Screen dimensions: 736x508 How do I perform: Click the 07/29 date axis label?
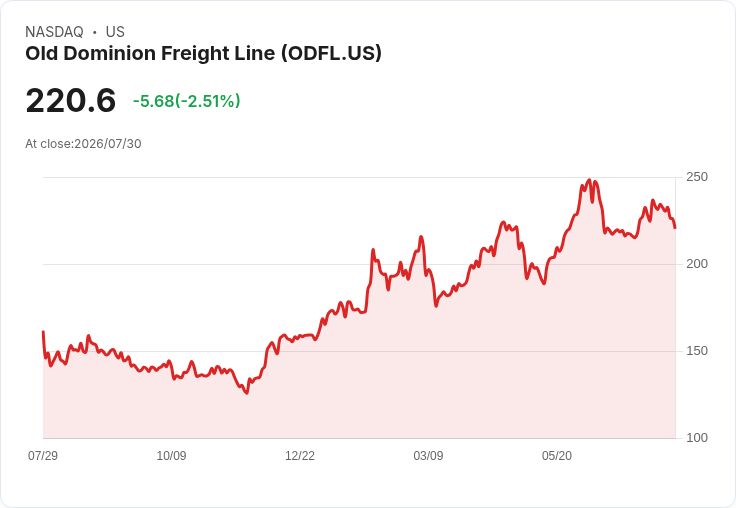pos(43,455)
